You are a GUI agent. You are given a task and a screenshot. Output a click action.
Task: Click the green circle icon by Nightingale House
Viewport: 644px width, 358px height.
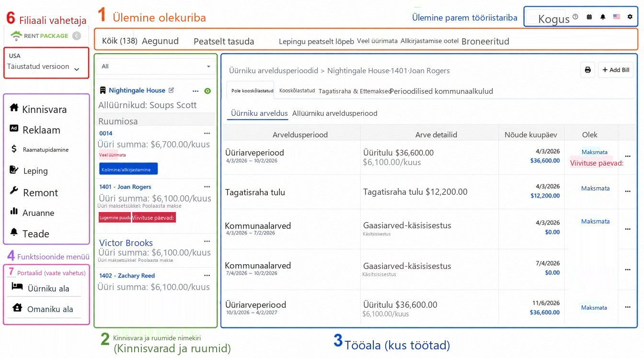[x=207, y=90]
